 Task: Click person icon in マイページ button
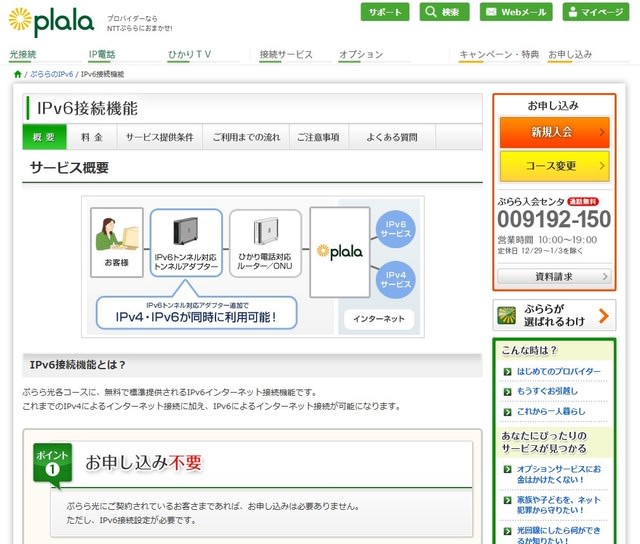pyautogui.click(x=573, y=12)
